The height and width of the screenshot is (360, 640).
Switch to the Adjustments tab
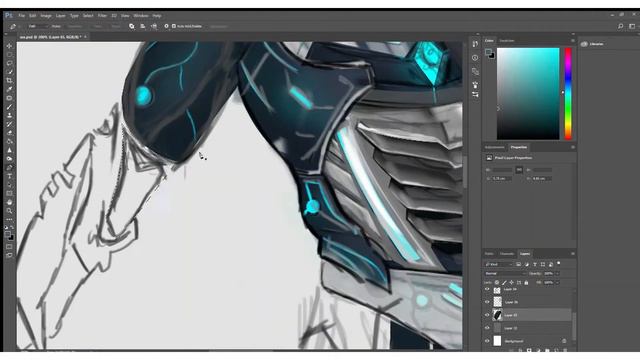(x=495, y=147)
